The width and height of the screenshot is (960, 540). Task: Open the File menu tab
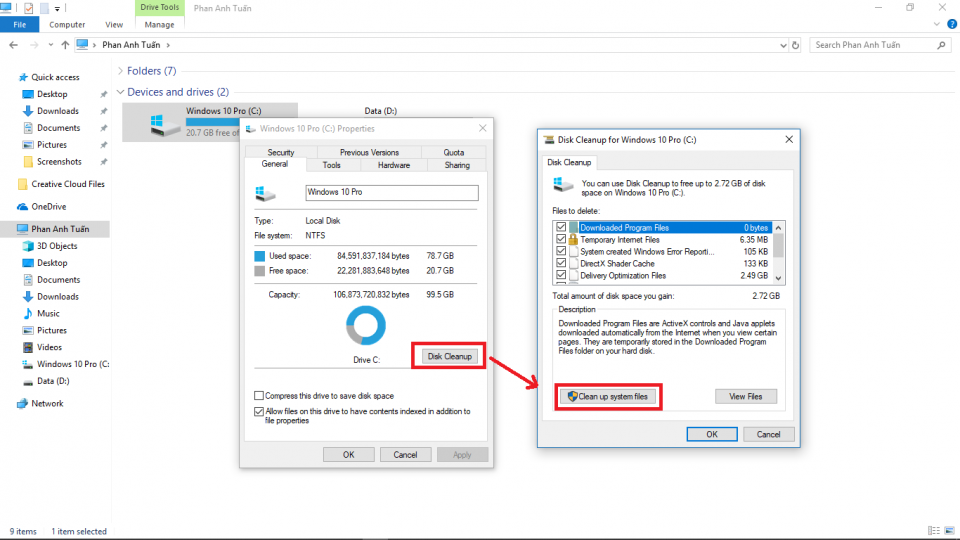click(20, 24)
